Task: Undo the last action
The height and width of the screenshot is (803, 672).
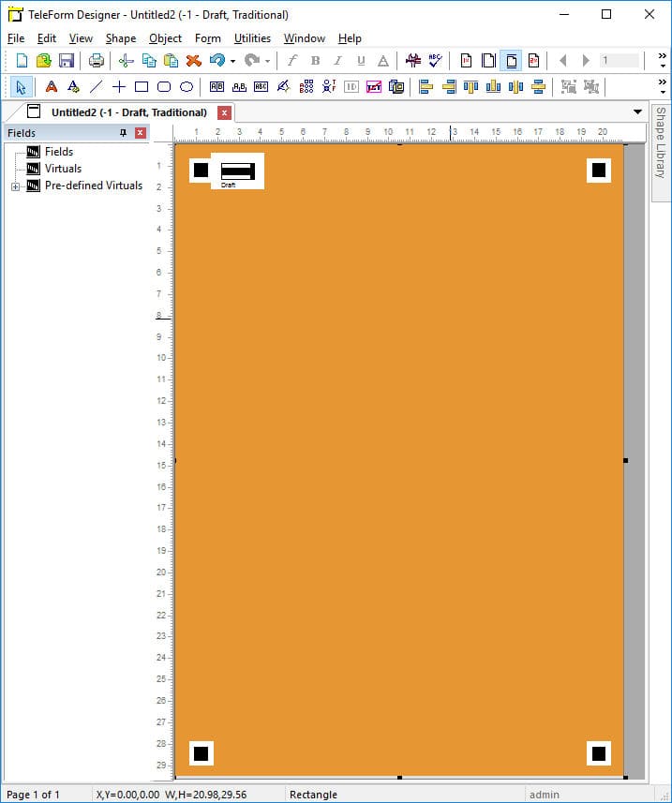Action: point(217,60)
